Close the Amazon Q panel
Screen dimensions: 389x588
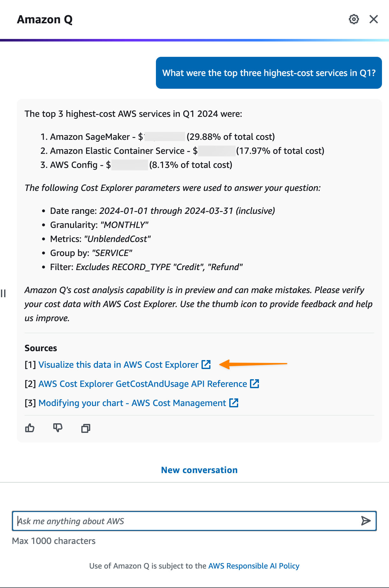[x=374, y=19]
